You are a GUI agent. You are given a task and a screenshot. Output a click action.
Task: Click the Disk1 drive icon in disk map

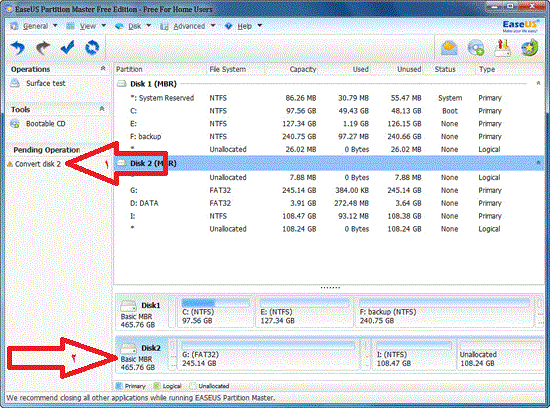click(x=128, y=306)
